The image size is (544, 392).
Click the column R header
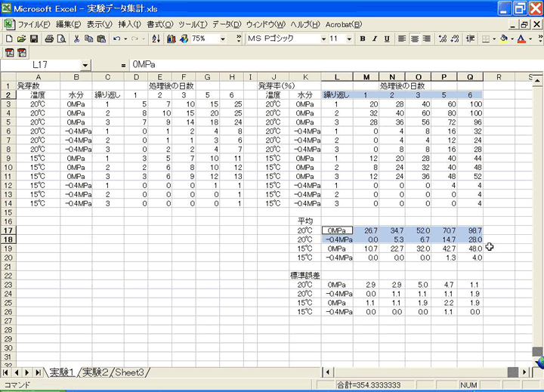click(499, 77)
